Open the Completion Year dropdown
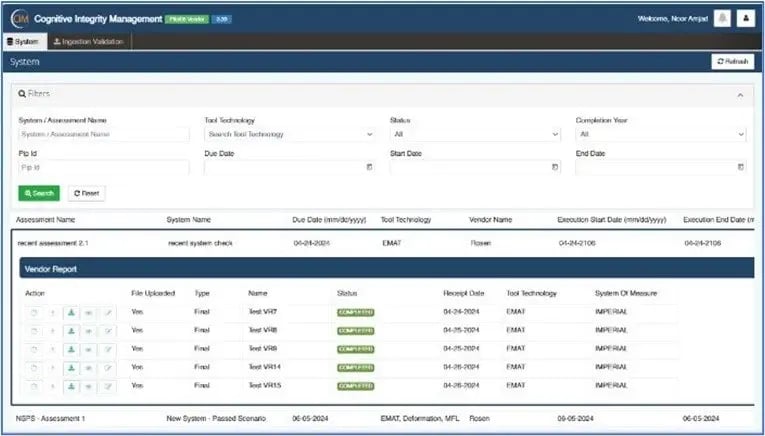765x436 pixels. [x=660, y=134]
